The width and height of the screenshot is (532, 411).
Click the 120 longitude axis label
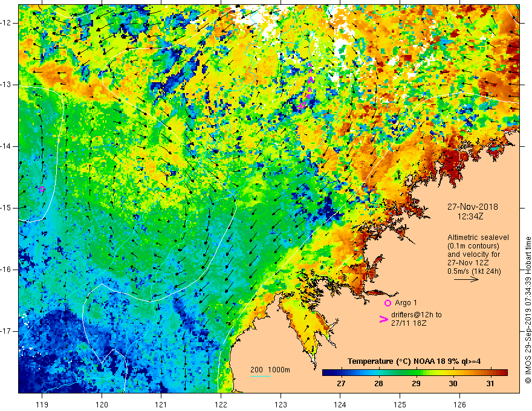[102, 404]
